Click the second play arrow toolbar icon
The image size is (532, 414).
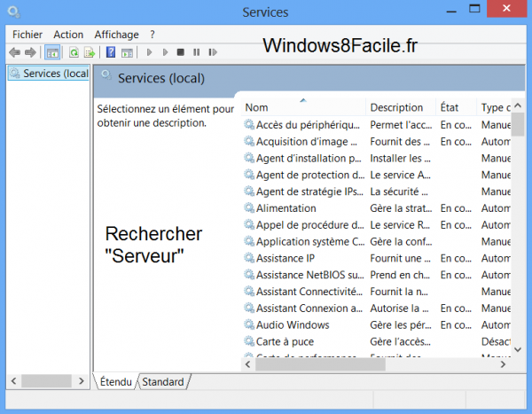point(165,52)
